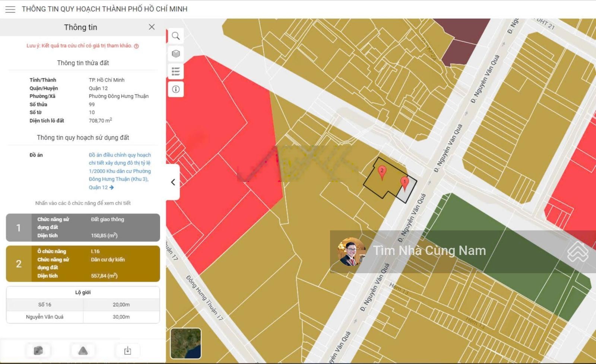
Task: Click the Nguyễn Văn Quá table cell
Action: tap(45, 317)
